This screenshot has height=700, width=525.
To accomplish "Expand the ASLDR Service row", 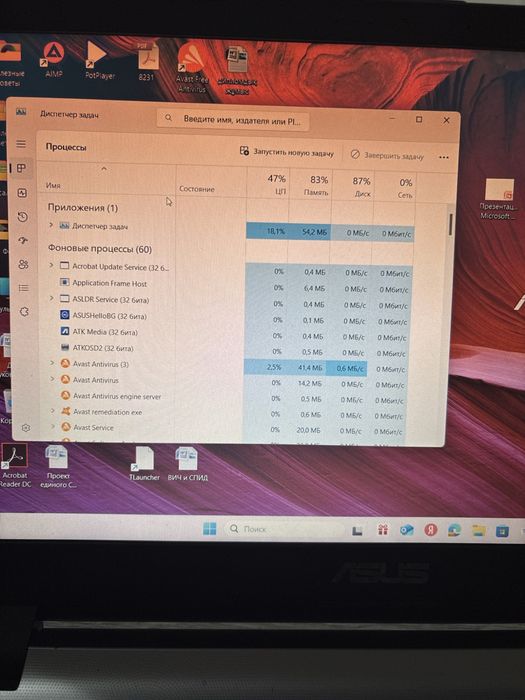I will (x=51, y=298).
